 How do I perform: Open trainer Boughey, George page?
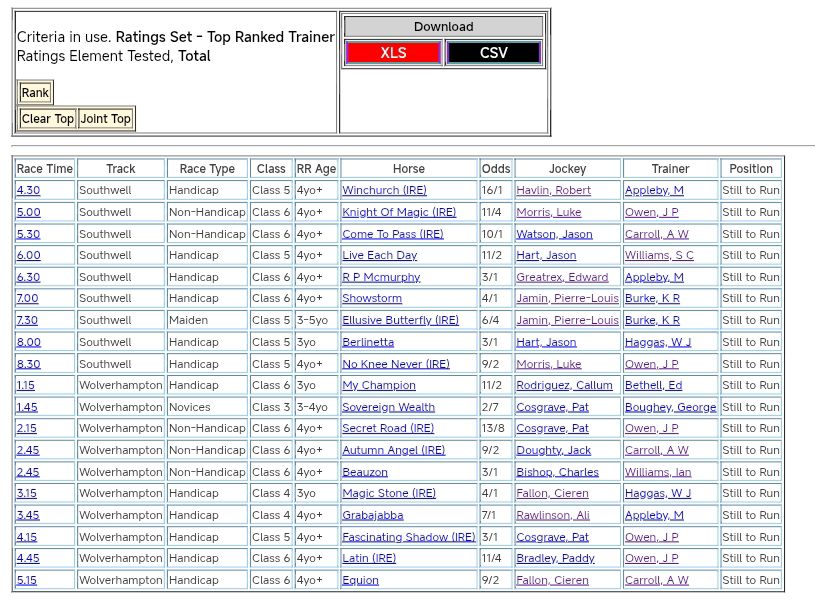coord(670,407)
